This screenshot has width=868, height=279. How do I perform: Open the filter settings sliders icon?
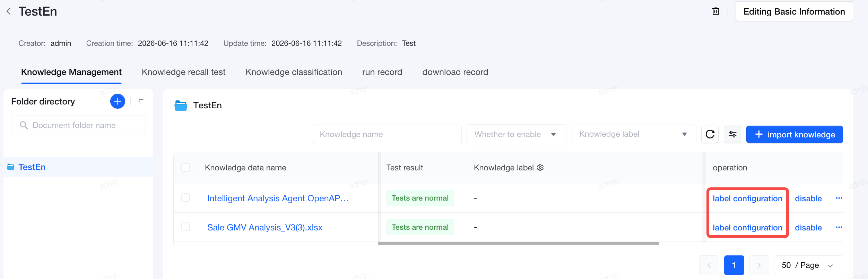click(x=732, y=134)
